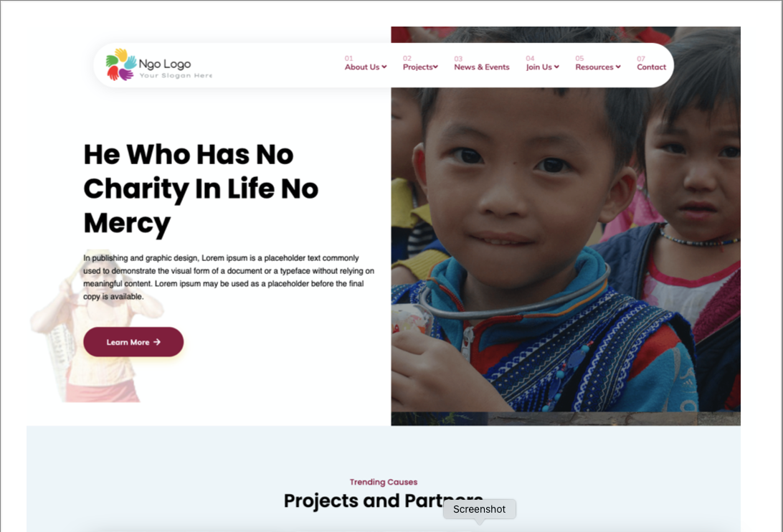The height and width of the screenshot is (532, 783).
Task: Click the Trending Causes label
Action: pos(384,482)
